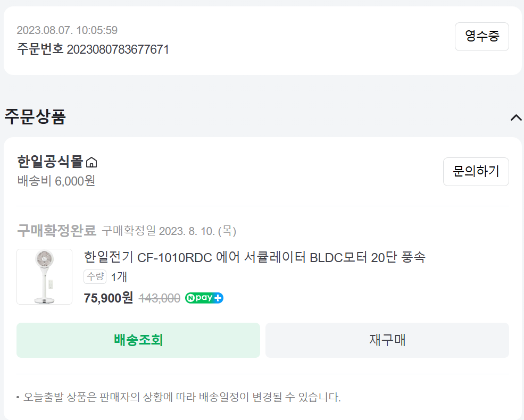Click the order timestamp 2023.08.07. 10:05:59
The width and height of the screenshot is (524, 420).
(67, 30)
